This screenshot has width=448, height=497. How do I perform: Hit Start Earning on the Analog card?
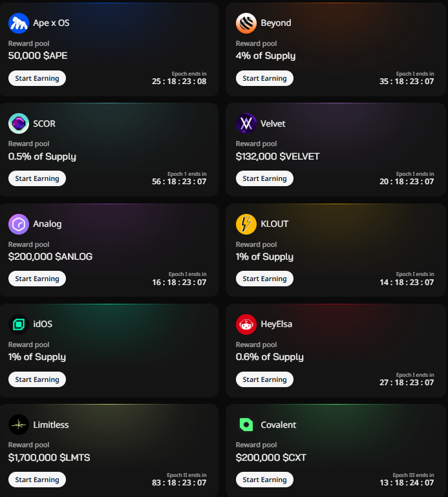37,279
